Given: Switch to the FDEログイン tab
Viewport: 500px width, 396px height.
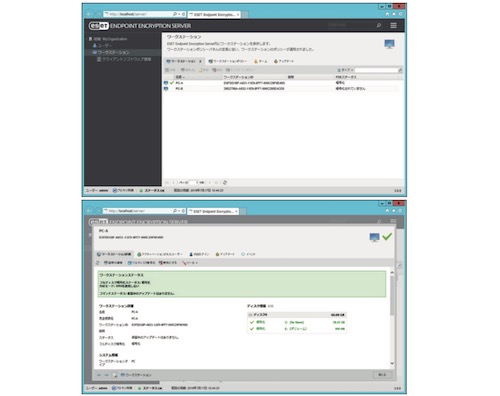Looking at the screenshot, I should click(199, 254).
